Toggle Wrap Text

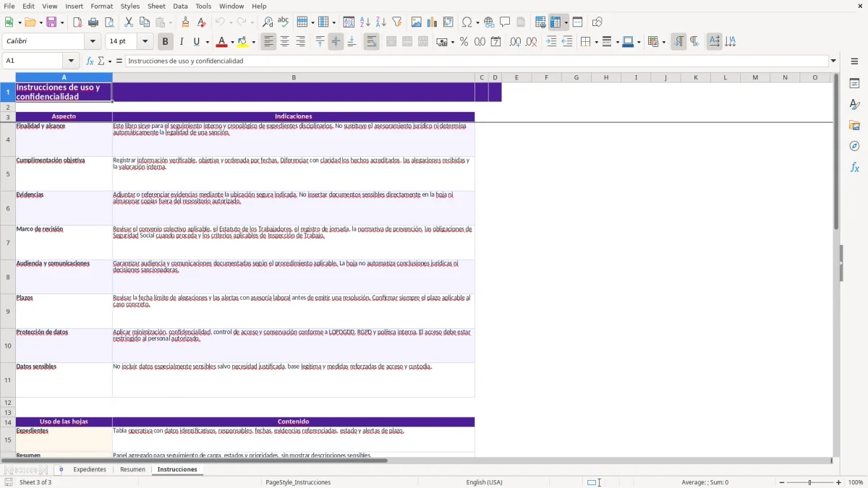[x=371, y=42]
